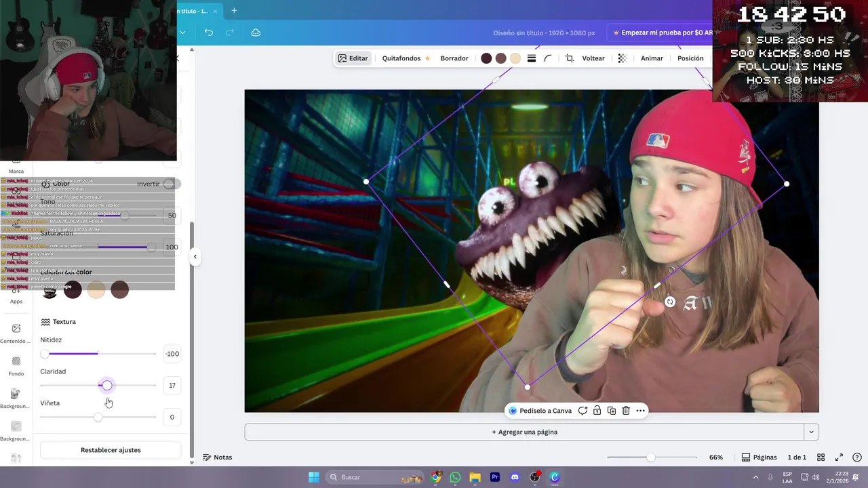Expand the add page dropdown arrow
The width and height of the screenshot is (868, 488).
811,432
